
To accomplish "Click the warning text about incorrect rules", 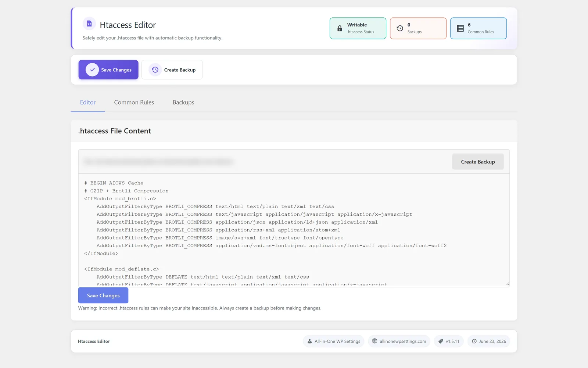I will coord(200,308).
